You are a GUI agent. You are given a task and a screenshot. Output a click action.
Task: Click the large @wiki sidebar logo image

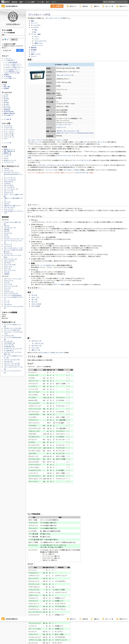click(13, 17)
